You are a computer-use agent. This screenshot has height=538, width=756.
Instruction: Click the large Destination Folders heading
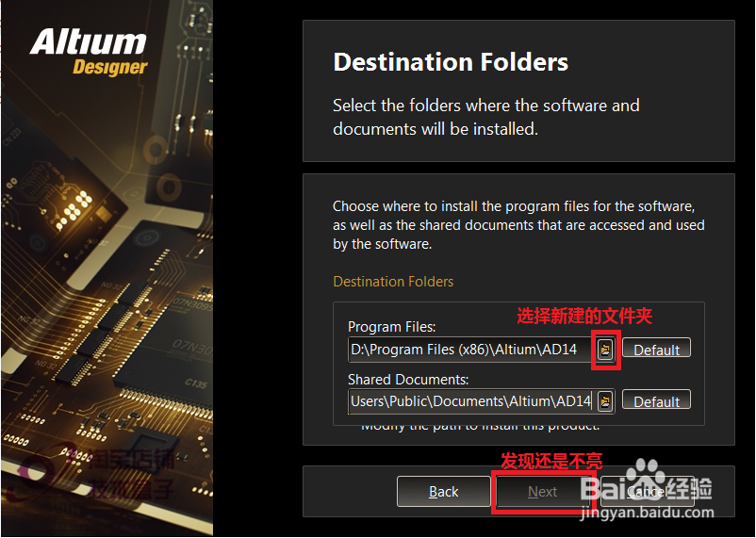tap(451, 62)
